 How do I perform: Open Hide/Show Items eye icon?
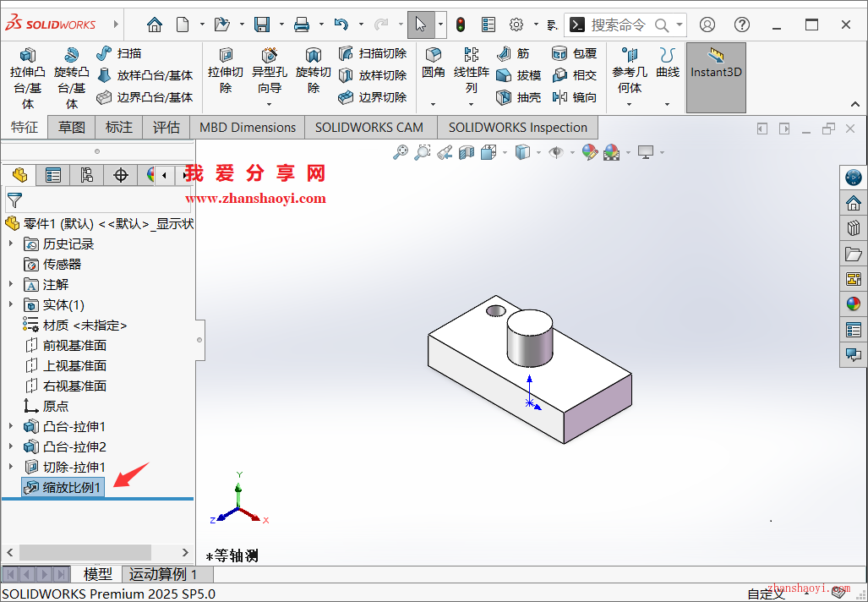pyautogui.click(x=556, y=152)
